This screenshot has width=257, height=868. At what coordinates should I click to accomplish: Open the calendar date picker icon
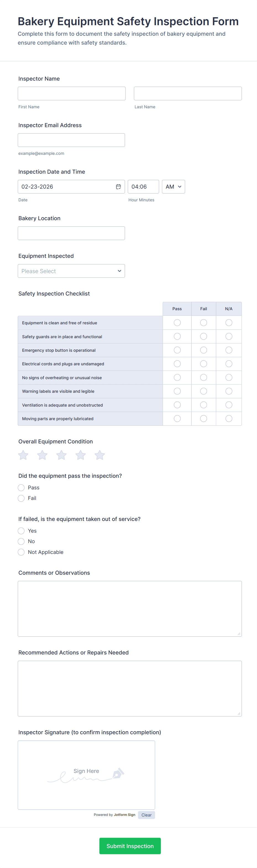click(x=118, y=187)
